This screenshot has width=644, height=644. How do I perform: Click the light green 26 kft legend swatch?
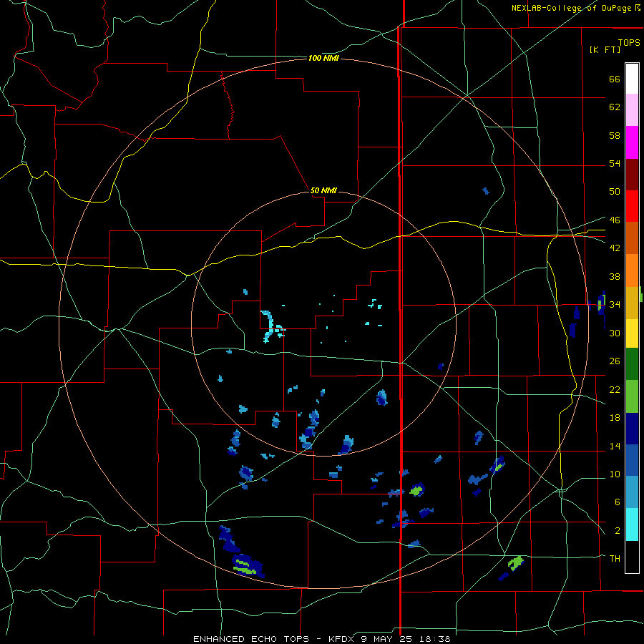point(632,396)
